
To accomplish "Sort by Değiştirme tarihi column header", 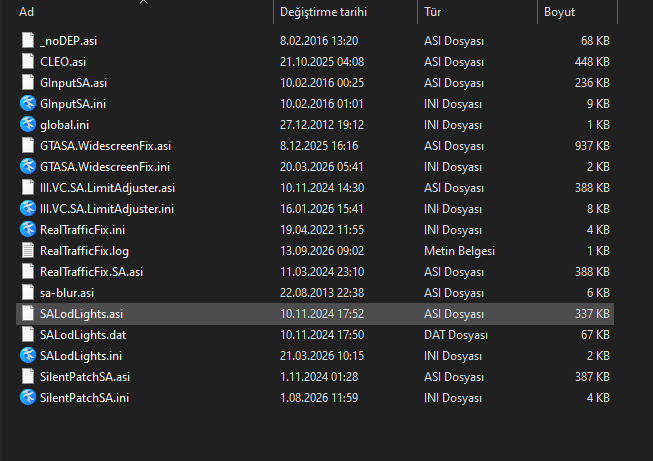I will click(x=323, y=12).
